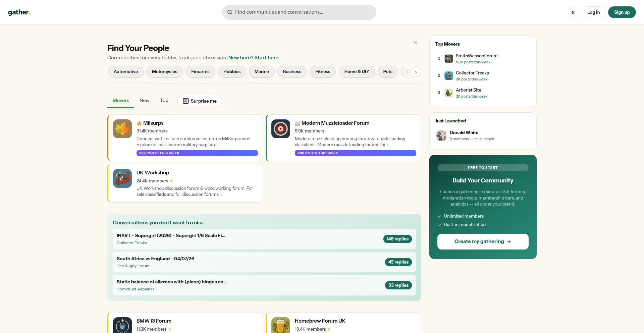
Task: Click the BMW i3 Forum icon
Action: pos(122,325)
